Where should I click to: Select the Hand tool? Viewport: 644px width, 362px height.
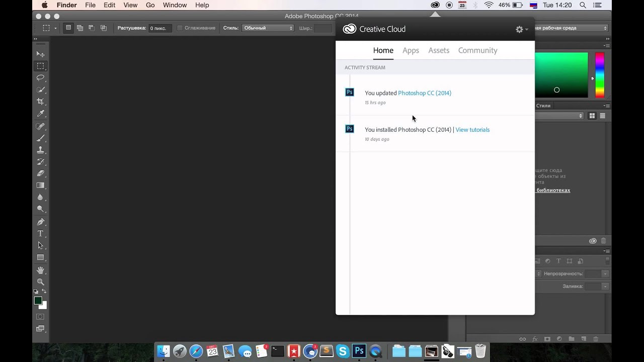41,270
